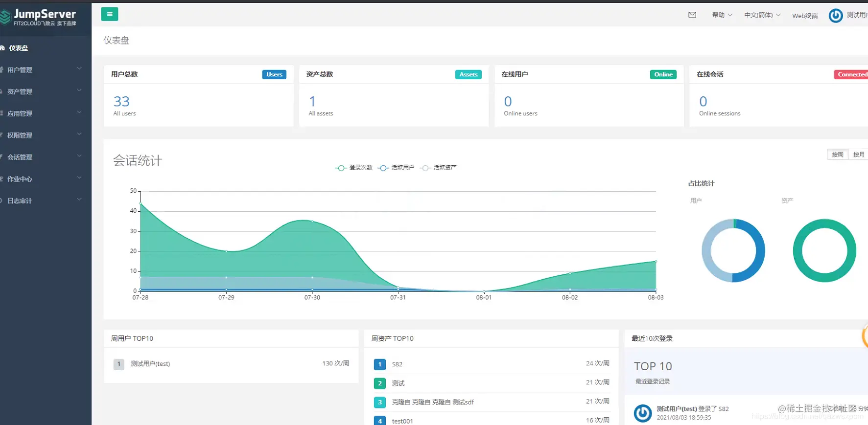Select the test001 asset row
This screenshot has width=868, height=425.
pyautogui.click(x=492, y=421)
